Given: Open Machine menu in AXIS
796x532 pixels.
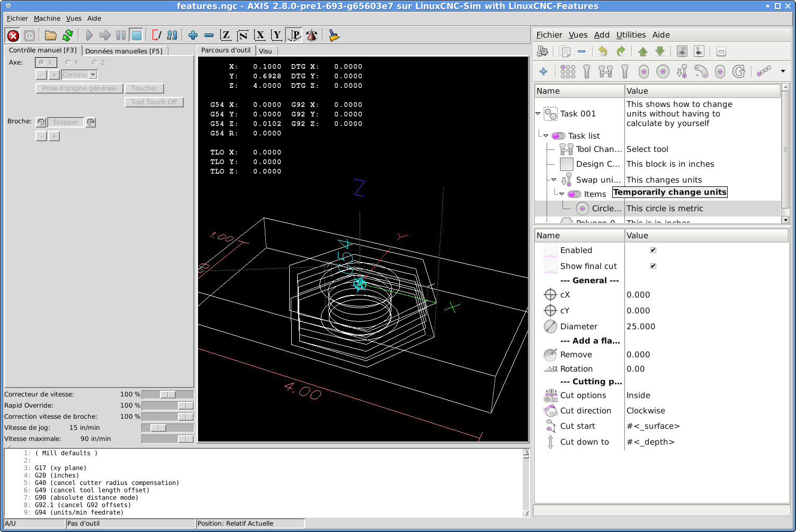Looking at the screenshot, I should [47, 19].
